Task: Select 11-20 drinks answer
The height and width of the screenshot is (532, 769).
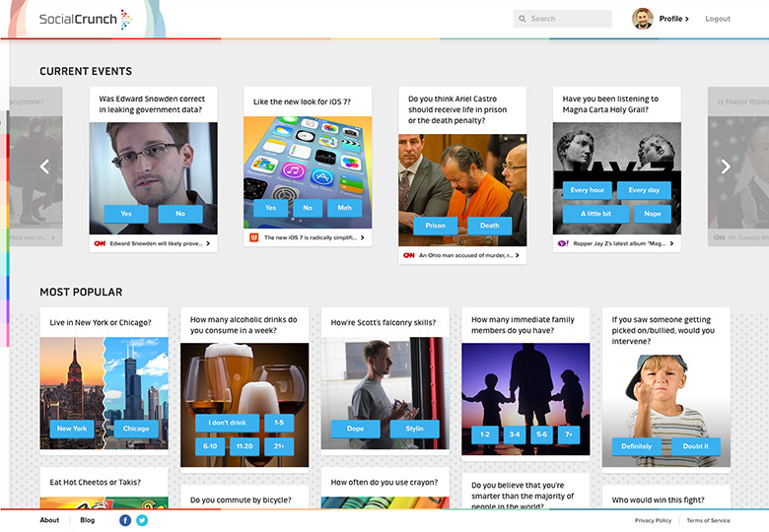Action: coord(245,446)
